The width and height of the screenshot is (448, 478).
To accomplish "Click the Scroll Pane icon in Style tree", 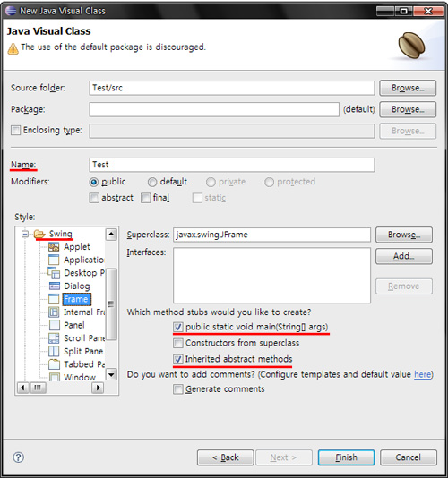I will point(54,338).
